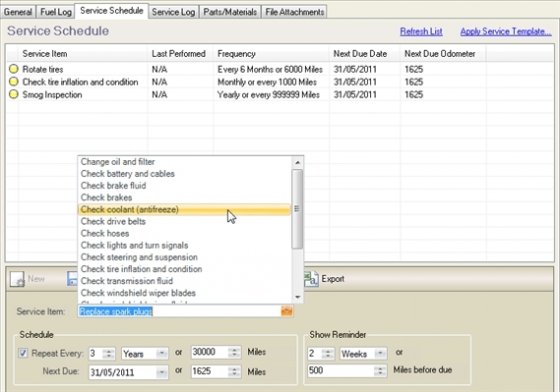
Task: Click Apply Service Template link
Action: point(506,31)
